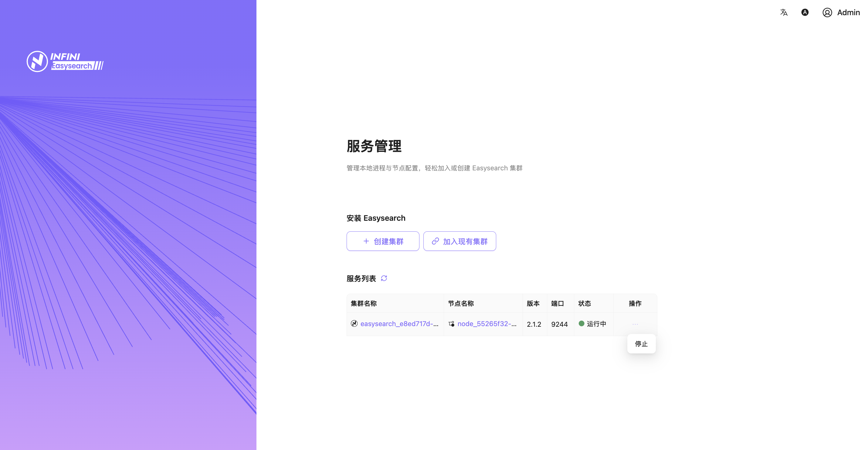
Task: Open the language switcher icon
Action: (x=784, y=12)
